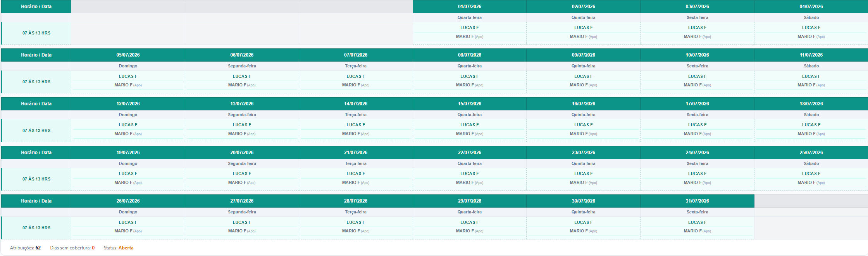Click the Aberta status label
The height and width of the screenshot is (256, 868).
click(126, 248)
